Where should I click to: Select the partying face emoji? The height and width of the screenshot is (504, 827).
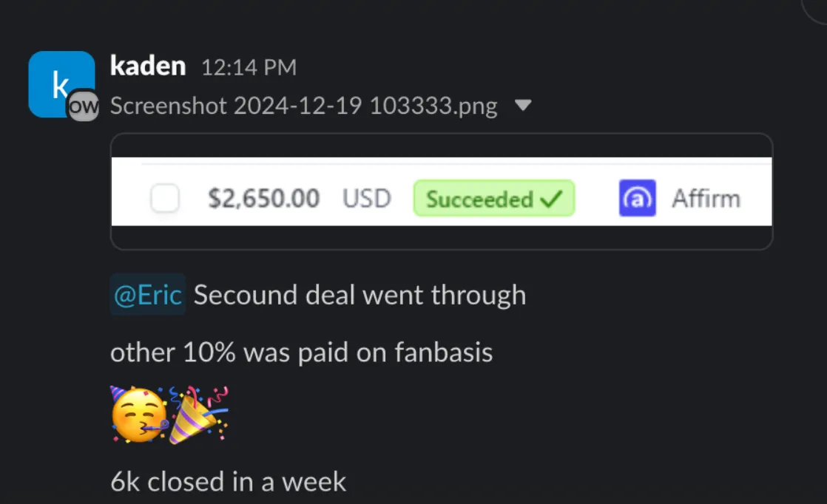(x=139, y=415)
